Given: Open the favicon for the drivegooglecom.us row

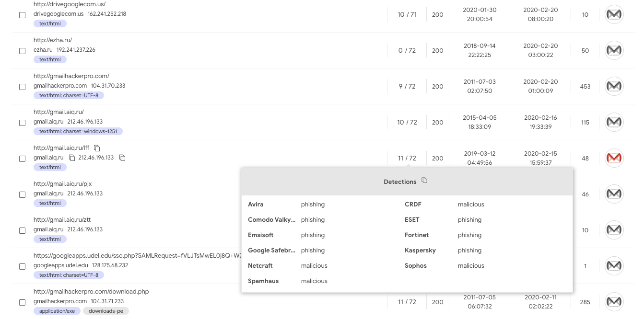Looking at the screenshot, I should coord(614,14).
